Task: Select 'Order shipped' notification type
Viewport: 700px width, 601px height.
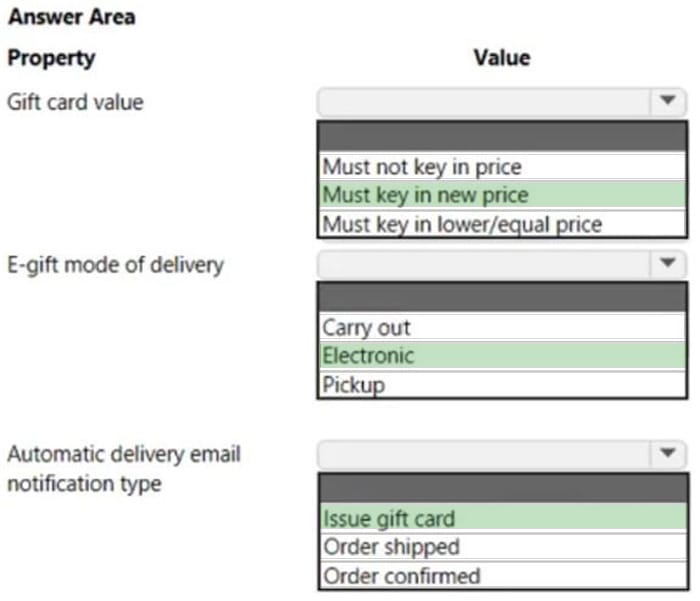Action: click(503, 547)
